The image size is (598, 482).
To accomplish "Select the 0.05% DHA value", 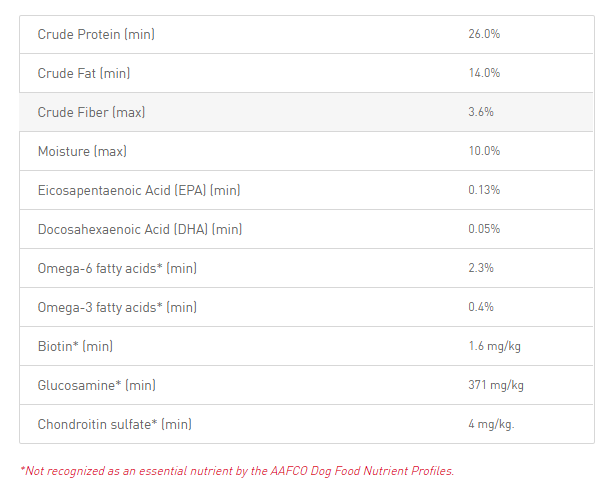I will pos(484,228).
